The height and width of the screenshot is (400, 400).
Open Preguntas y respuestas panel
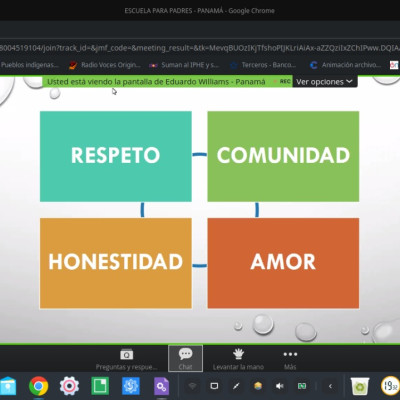pos(126,359)
